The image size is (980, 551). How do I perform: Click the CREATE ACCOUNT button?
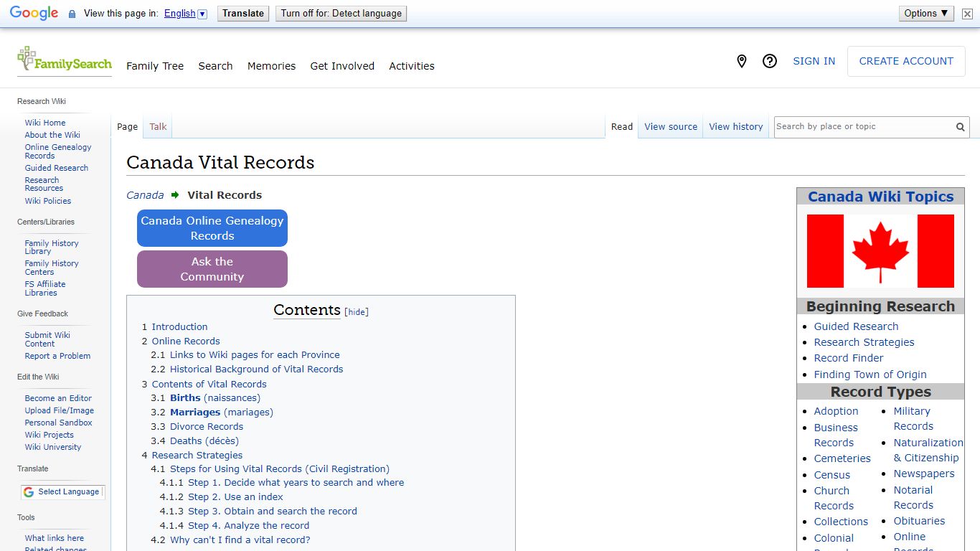tap(906, 61)
